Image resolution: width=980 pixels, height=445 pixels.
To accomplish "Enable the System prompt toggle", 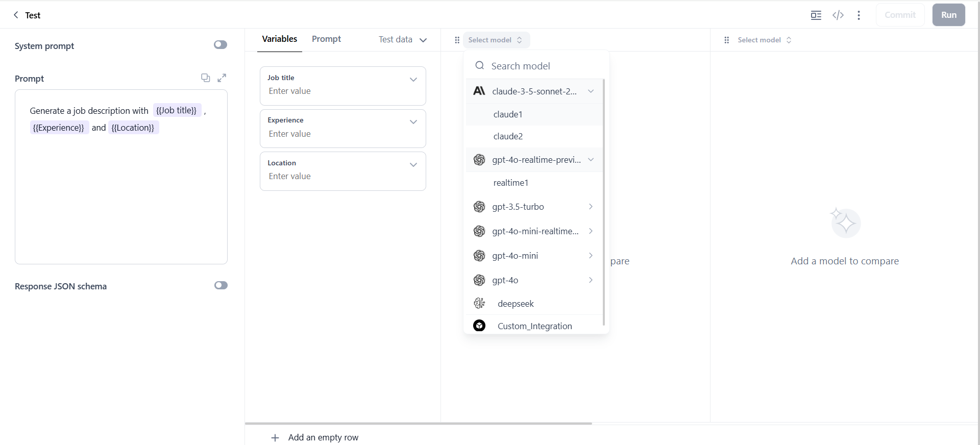I will pyautogui.click(x=220, y=45).
